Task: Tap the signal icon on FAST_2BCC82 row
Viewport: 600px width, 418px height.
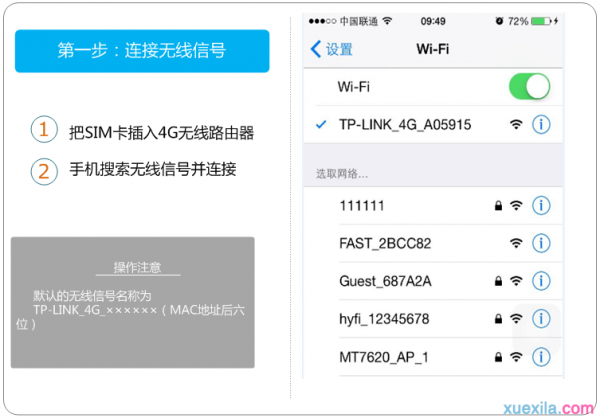Action: (516, 243)
